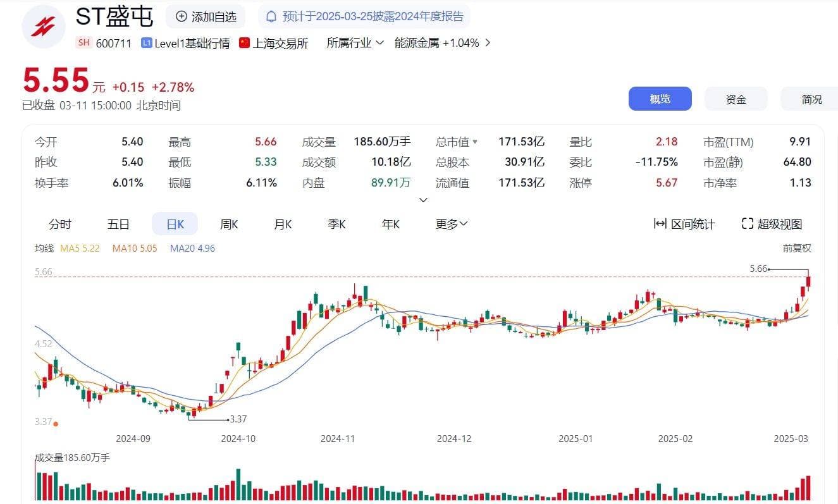
Task: Click the bell icon in report disclosure notice
Action: [x=271, y=16]
